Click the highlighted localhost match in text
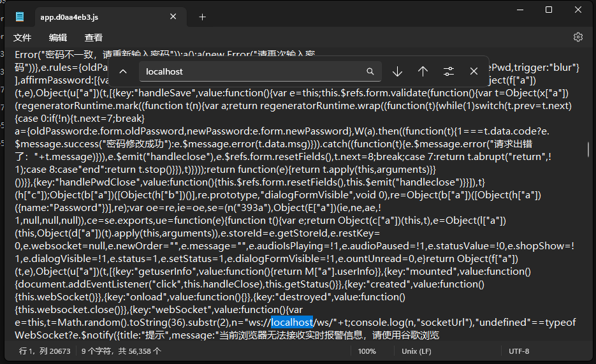 [x=292, y=322]
